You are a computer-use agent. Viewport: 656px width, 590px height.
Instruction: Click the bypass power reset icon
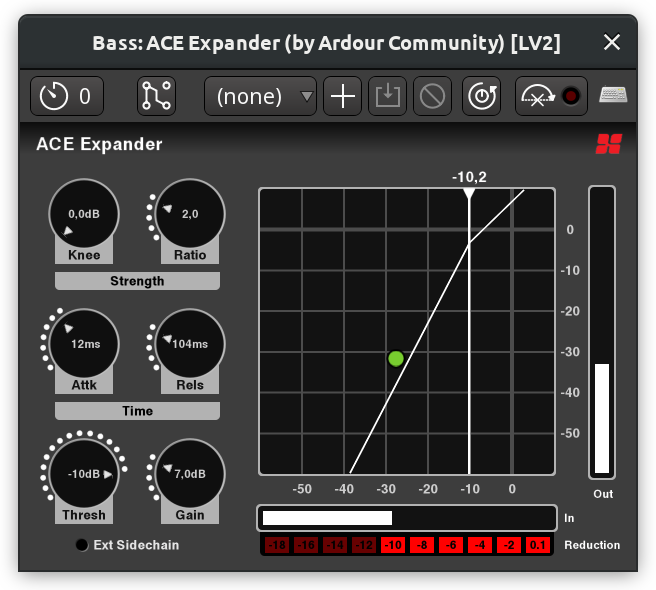(482, 96)
